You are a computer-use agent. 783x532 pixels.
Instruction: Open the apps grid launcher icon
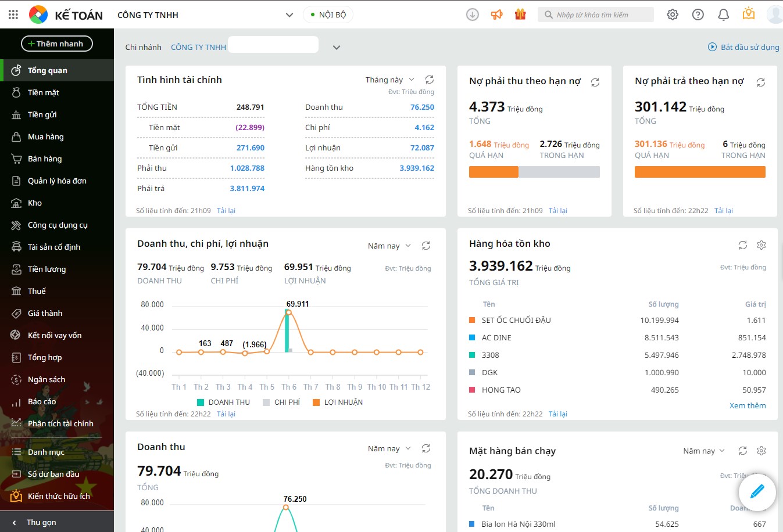click(x=13, y=15)
